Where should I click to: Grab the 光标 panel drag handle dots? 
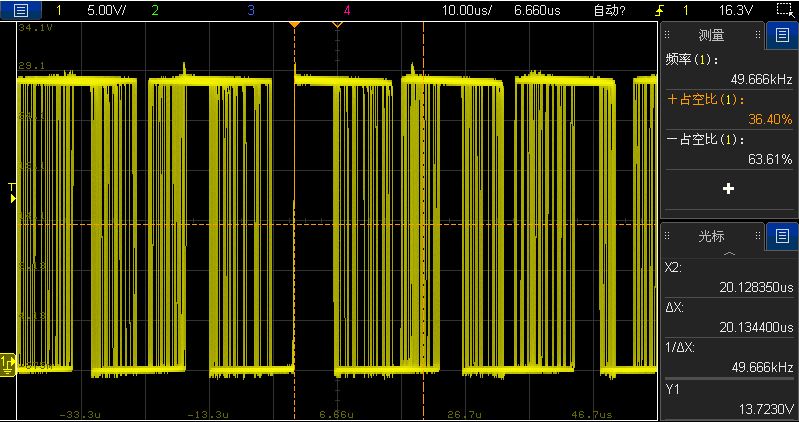click(667, 236)
